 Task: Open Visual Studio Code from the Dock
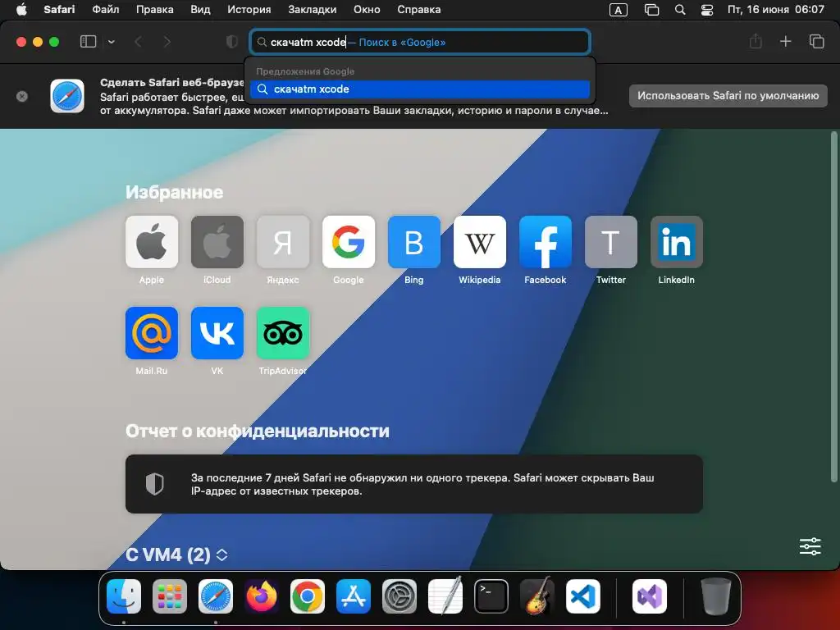tap(583, 596)
